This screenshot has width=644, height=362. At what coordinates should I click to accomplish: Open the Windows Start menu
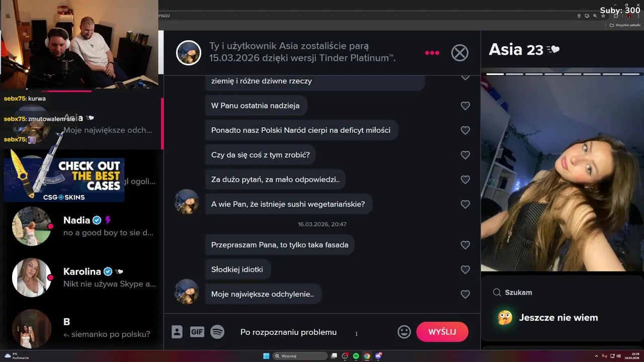266,356
